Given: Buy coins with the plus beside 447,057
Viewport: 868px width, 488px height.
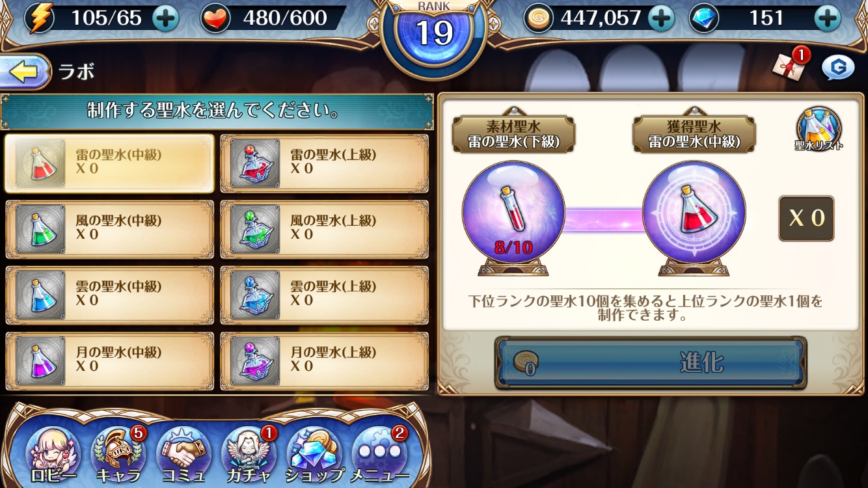Looking at the screenshot, I should click(661, 18).
